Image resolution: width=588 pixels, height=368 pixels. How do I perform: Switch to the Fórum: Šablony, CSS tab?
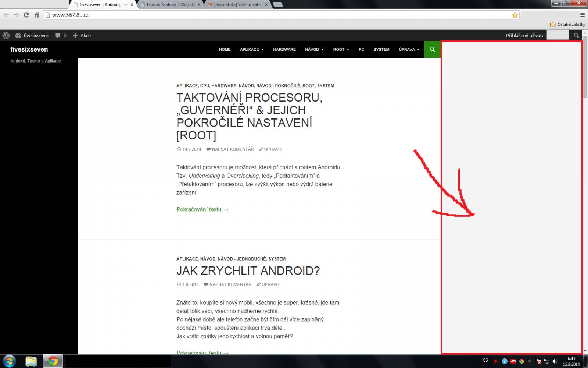171,4
